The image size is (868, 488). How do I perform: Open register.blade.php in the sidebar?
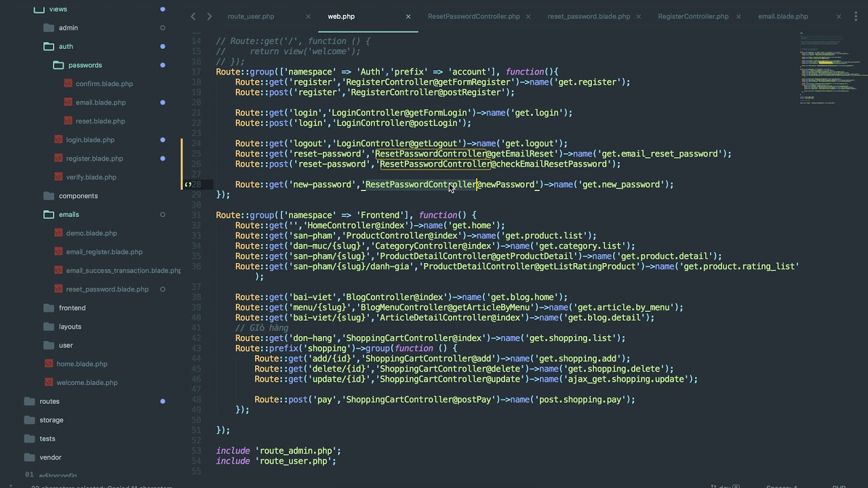(94, 159)
